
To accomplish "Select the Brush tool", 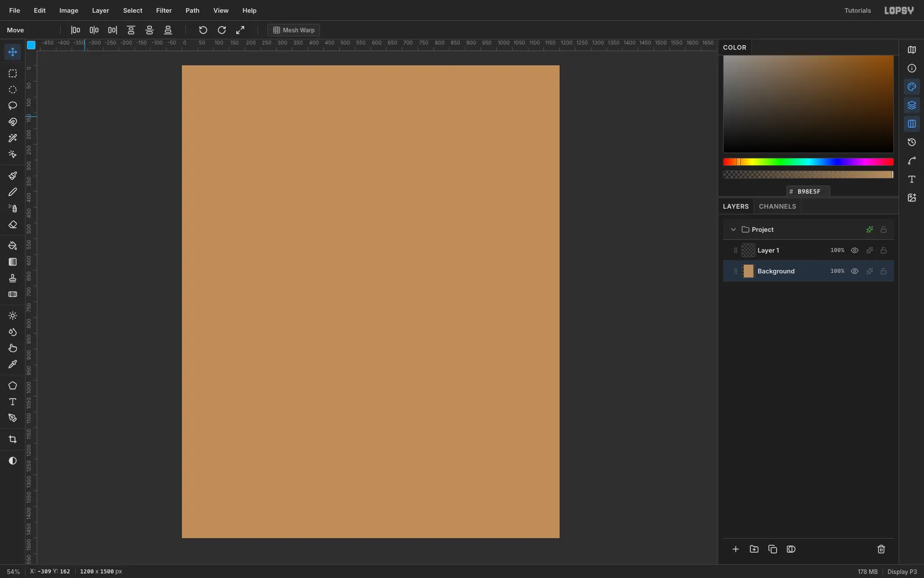I will click(13, 176).
